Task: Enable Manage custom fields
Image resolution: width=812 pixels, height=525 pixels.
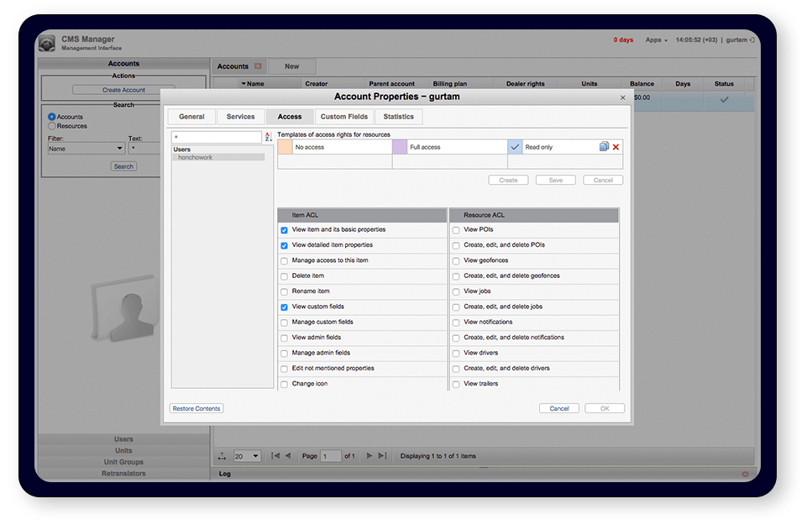Action: point(285,323)
